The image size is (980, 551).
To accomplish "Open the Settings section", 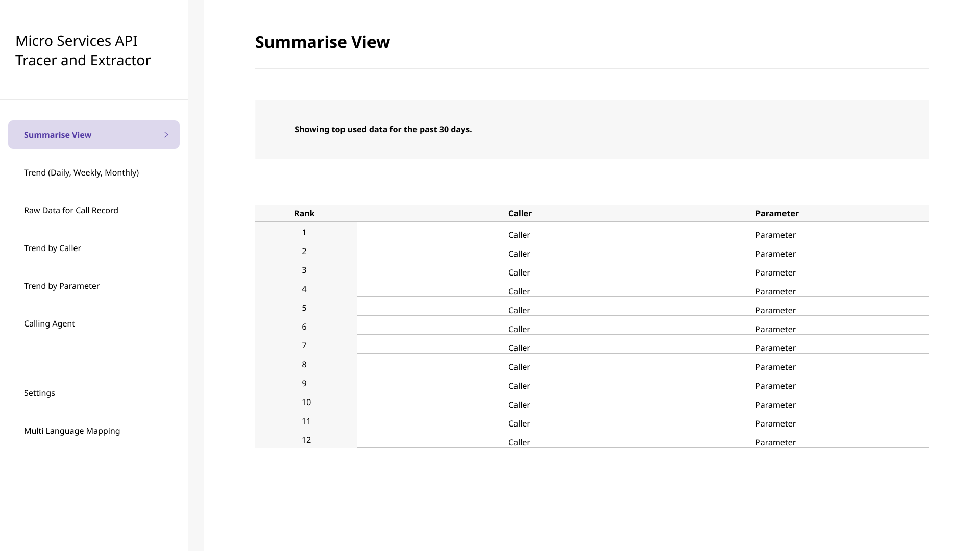I will pos(39,393).
